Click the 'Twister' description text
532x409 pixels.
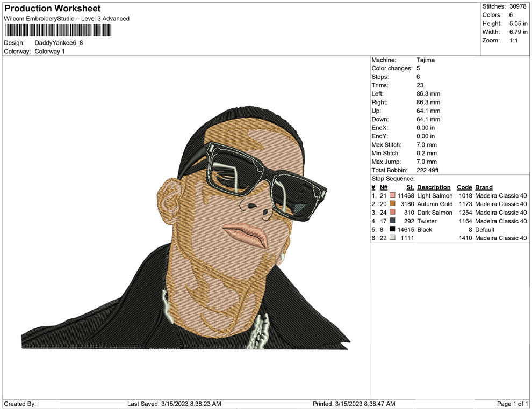[x=427, y=221]
